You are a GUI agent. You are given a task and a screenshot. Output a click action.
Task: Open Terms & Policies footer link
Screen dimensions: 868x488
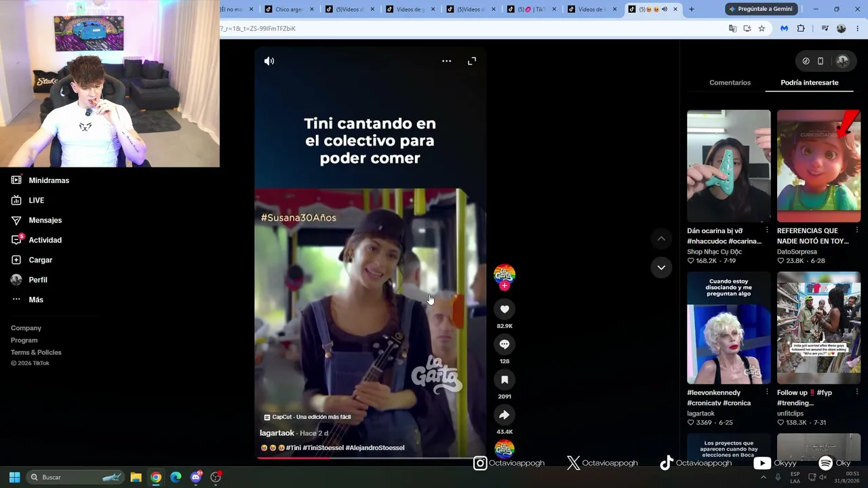(x=36, y=352)
